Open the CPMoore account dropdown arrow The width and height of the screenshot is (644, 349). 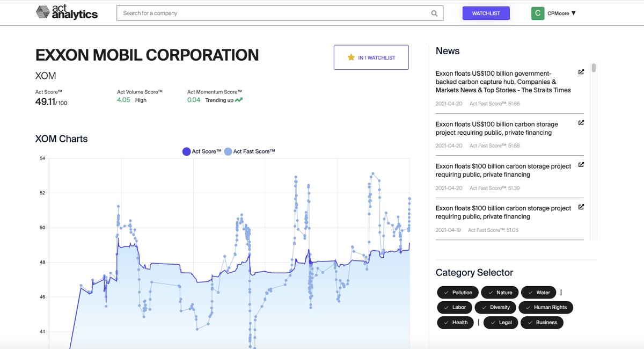coord(574,13)
